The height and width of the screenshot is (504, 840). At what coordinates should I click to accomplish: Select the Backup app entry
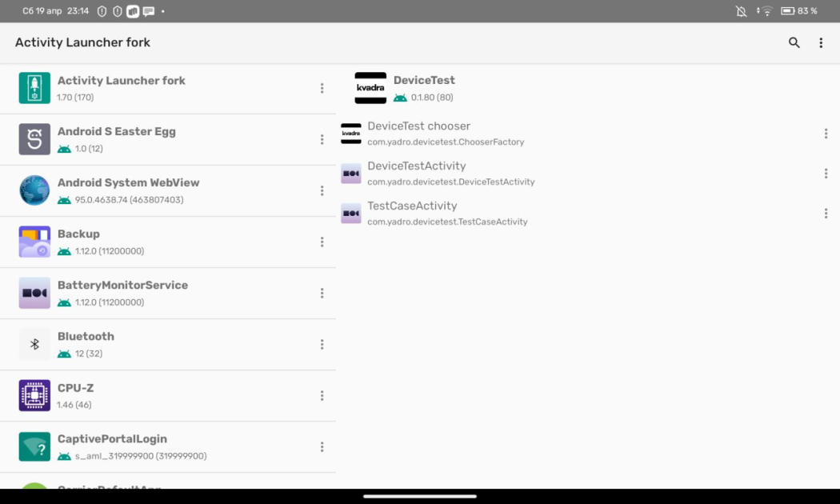click(168, 242)
